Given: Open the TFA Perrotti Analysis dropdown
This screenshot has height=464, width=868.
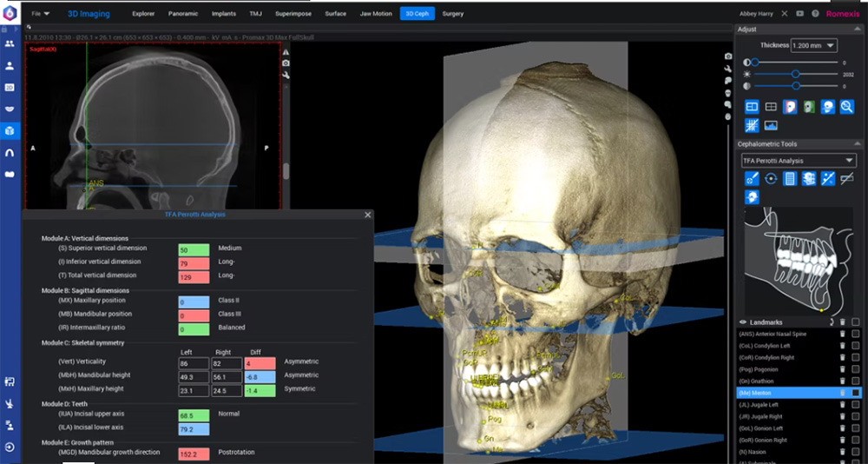Looking at the screenshot, I should (799, 161).
